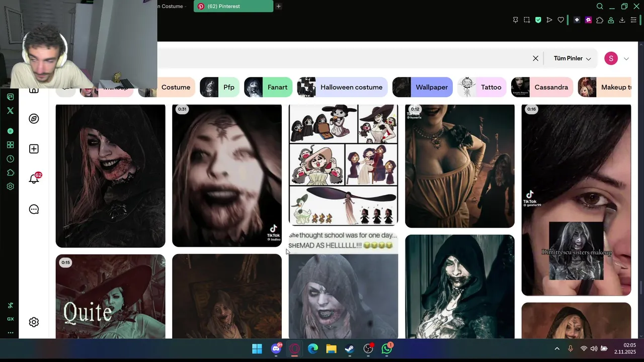This screenshot has height=362, width=644.
Task: Open the 0:12 gold dress video pin
Action: 460,166
